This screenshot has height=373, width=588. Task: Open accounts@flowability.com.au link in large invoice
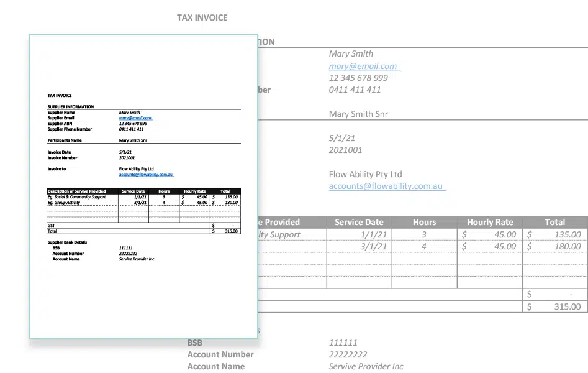point(386,186)
